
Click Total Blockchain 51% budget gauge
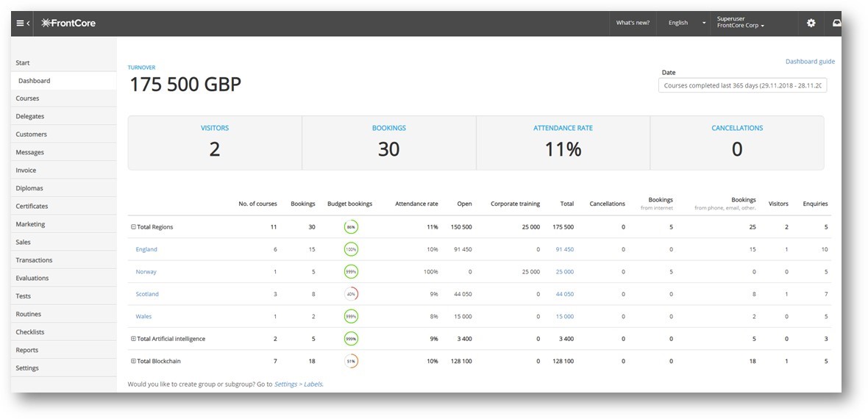(351, 361)
